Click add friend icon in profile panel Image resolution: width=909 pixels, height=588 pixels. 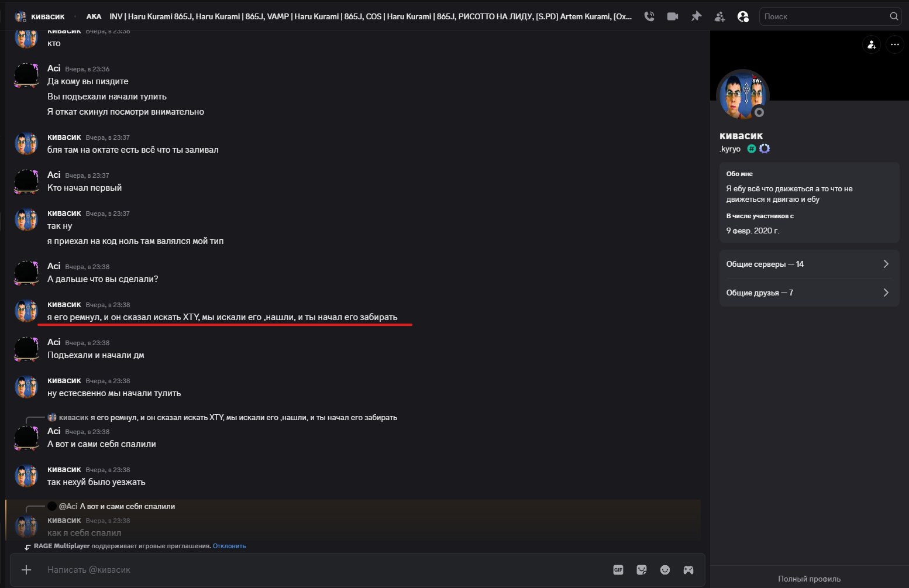(x=872, y=44)
